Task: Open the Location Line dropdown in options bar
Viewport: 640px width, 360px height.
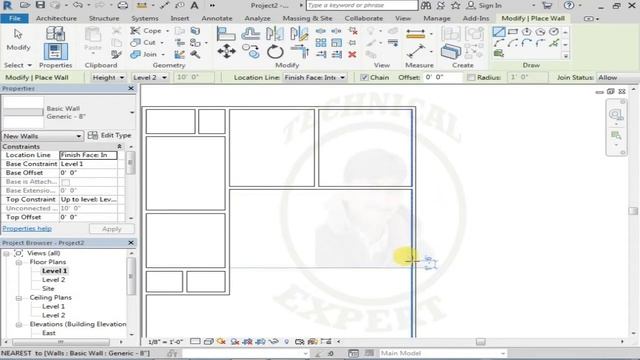Action: pos(314,78)
